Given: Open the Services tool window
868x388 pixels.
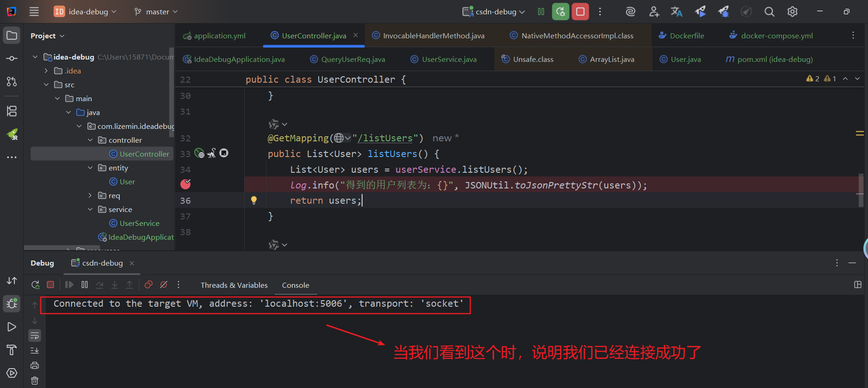Looking at the screenshot, I should coord(12,373).
